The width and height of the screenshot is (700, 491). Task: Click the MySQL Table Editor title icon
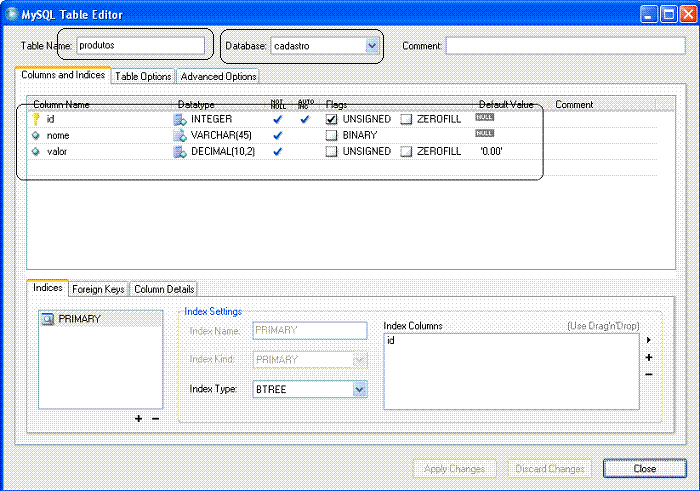pos(12,14)
